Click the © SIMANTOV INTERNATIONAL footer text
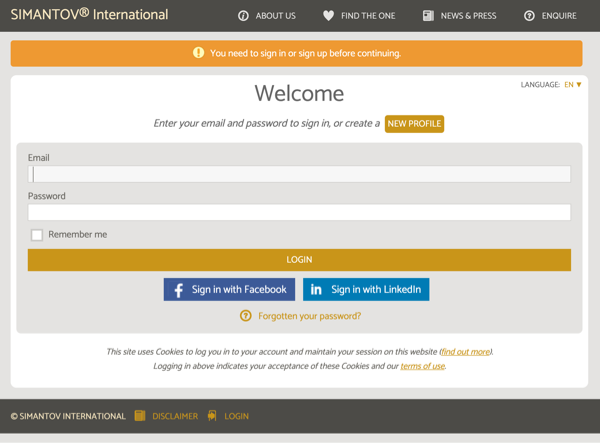This screenshot has height=443, width=600. point(68,416)
